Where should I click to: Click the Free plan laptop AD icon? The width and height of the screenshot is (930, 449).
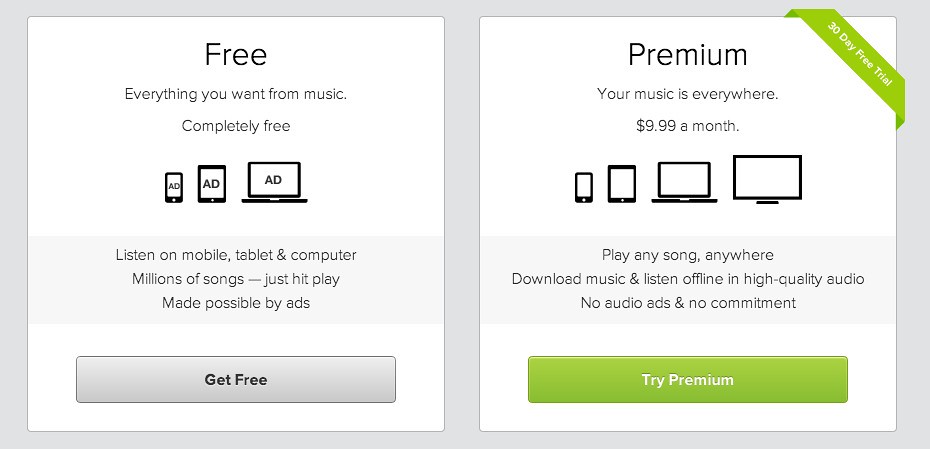point(273,182)
